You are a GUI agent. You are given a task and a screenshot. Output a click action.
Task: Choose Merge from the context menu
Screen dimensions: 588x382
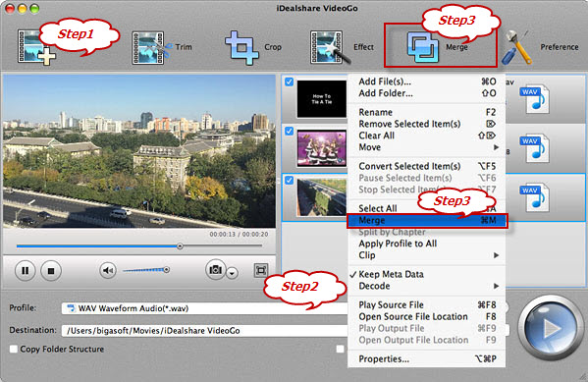pyautogui.click(x=427, y=221)
